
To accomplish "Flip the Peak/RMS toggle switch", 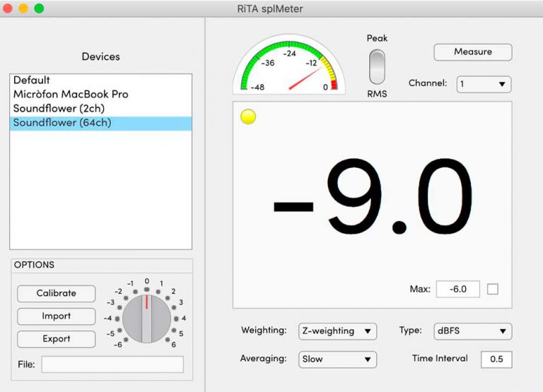I will (377, 67).
